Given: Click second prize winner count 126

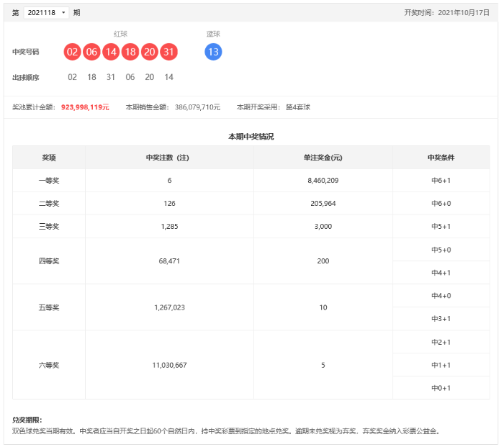Looking at the screenshot, I should click(169, 204).
